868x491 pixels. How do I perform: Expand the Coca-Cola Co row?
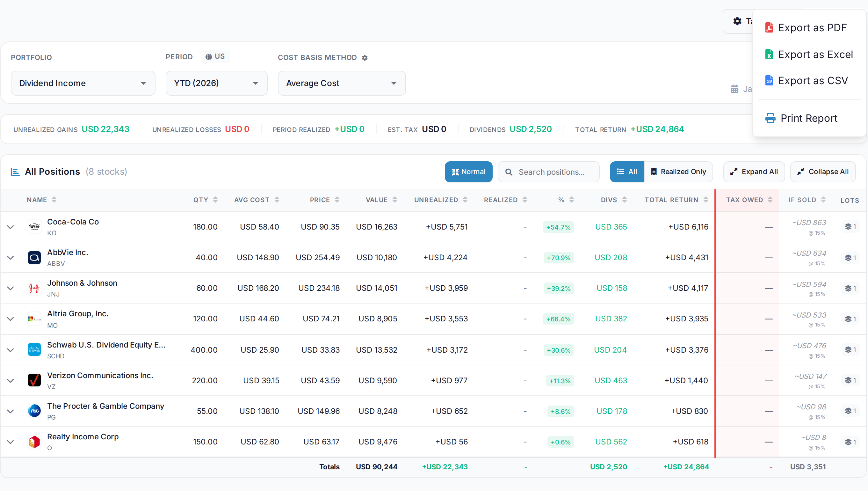[11, 227]
